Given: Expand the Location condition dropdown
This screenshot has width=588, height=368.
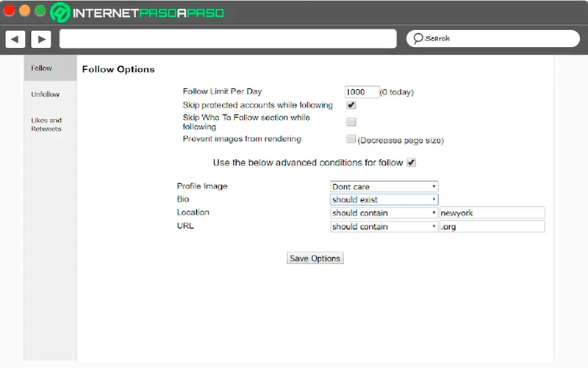Looking at the screenshot, I should (384, 213).
